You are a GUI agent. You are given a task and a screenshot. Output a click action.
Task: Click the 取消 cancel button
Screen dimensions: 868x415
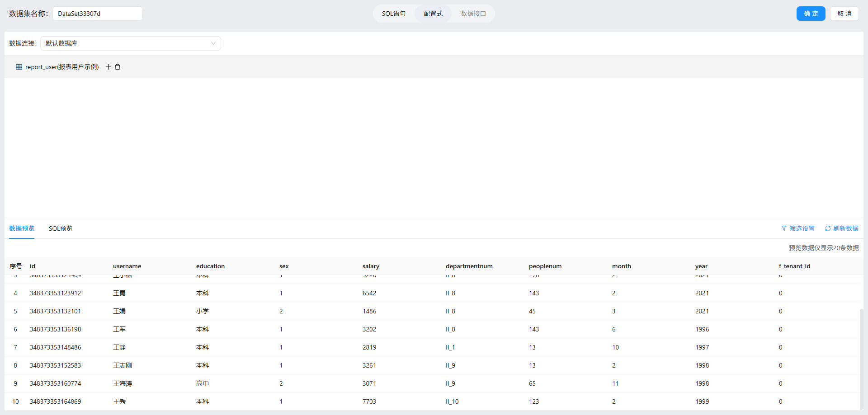coord(844,14)
